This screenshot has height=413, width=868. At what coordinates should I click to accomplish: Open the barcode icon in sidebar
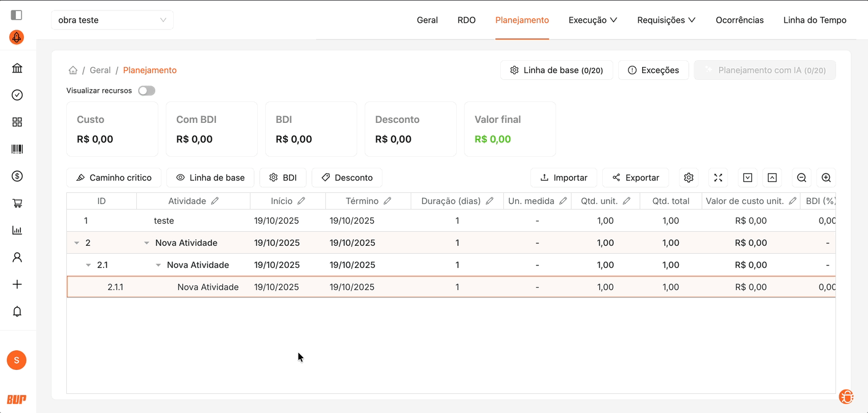pos(17,149)
